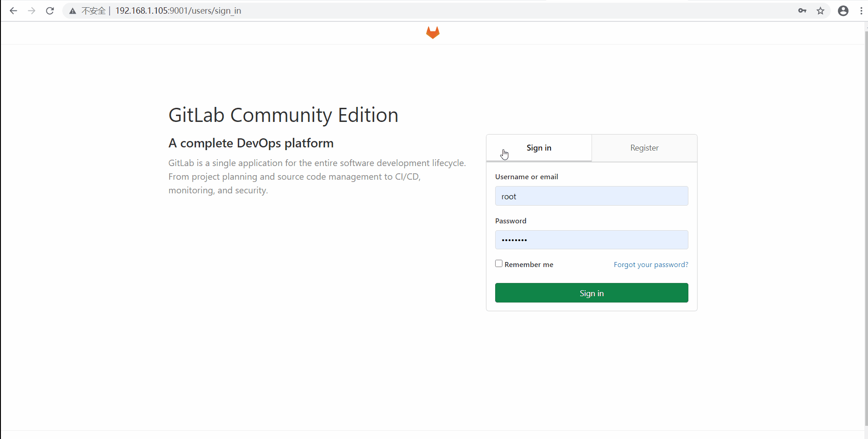Screen dimensions: 868x439
Task: Focus the Password field
Action: 592,240
